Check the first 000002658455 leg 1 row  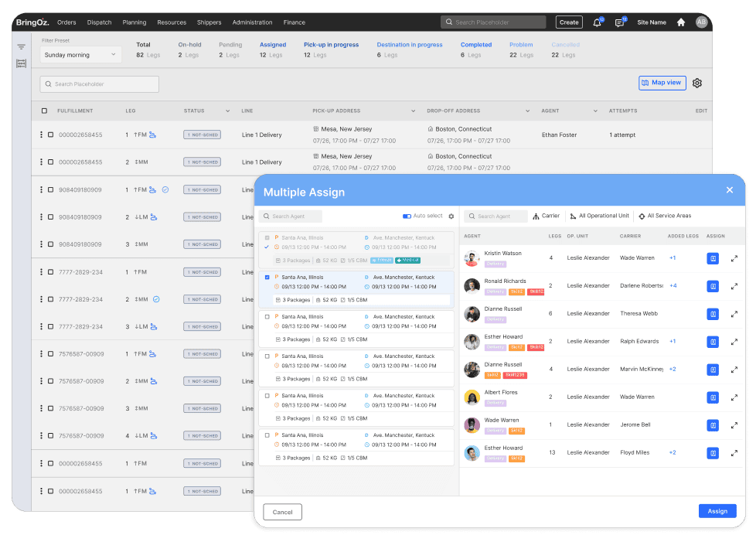50,135
